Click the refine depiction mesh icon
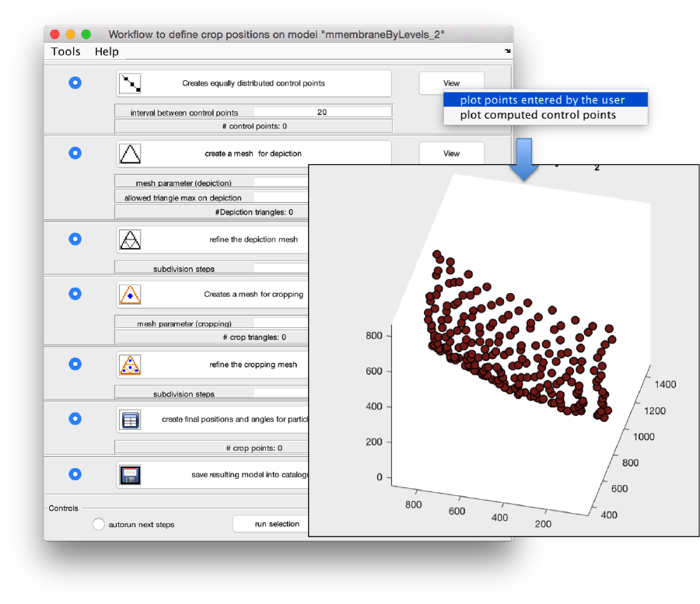700x604 pixels. click(x=130, y=239)
